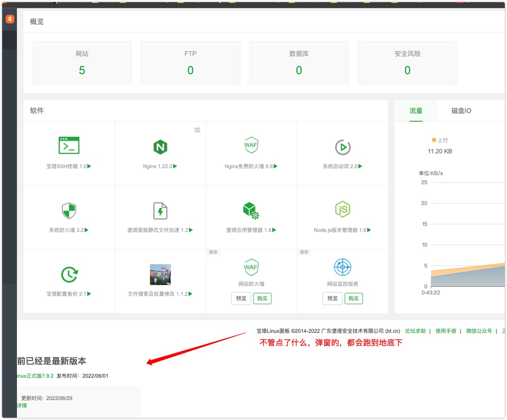Preview the 网站监控报表 plugin
Viewport: 507px width, 420px height.
332,298
